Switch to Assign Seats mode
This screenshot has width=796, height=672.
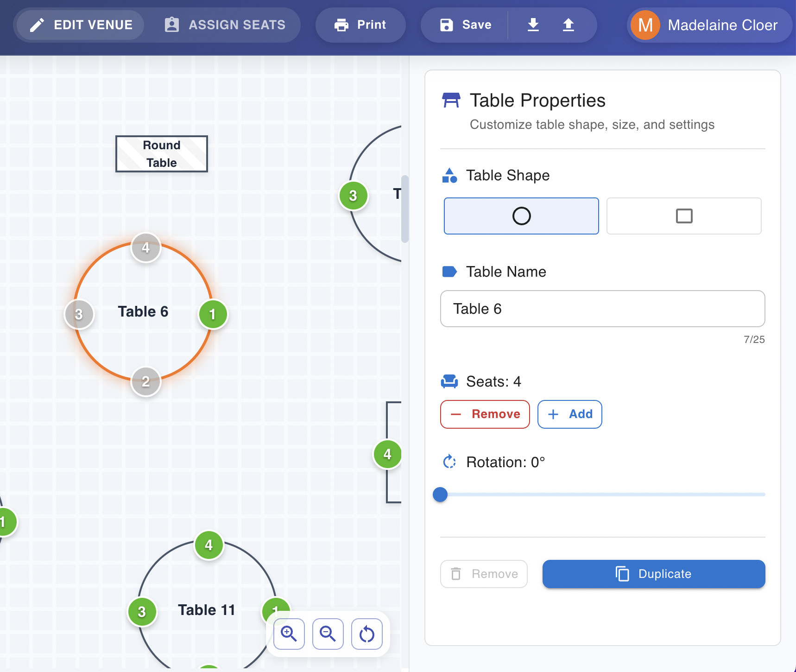[x=225, y=25]
